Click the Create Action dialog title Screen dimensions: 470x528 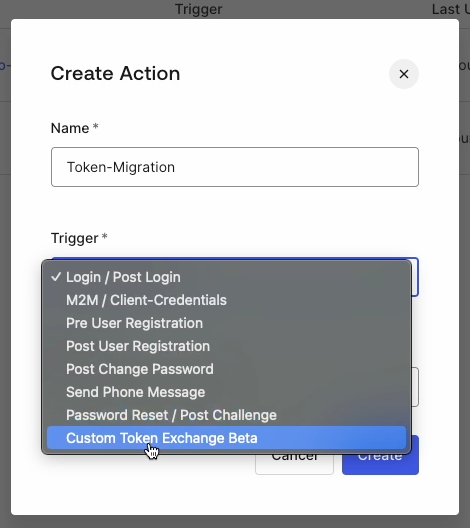(x=115, y=73)
